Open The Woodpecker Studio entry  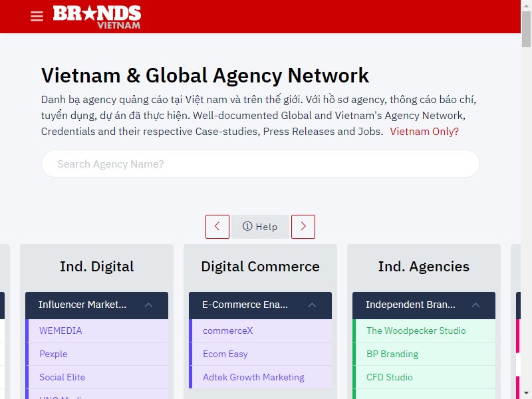point(424,331)
